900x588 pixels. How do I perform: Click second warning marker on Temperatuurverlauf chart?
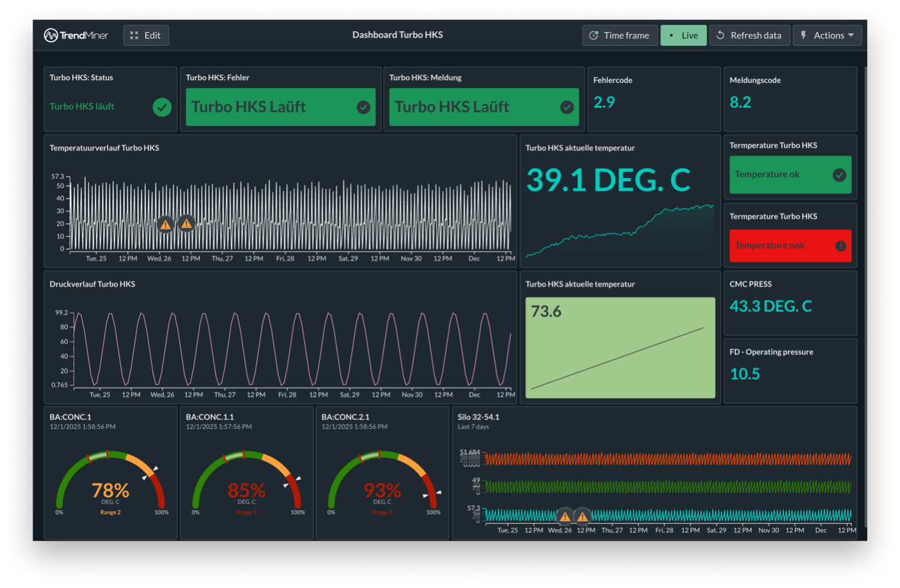(x=186, y=223)
